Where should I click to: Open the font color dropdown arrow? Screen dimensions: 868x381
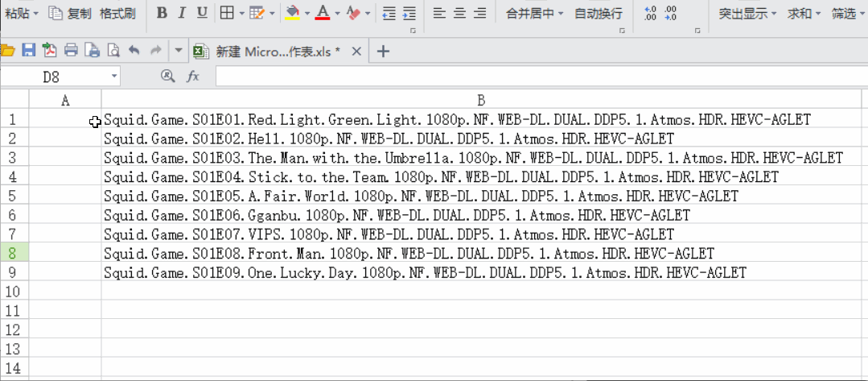[337, 14]
